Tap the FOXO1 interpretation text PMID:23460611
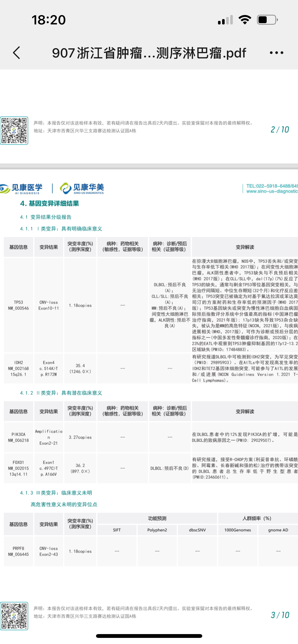The image size is (298, 644). click(x=245, y=468)
